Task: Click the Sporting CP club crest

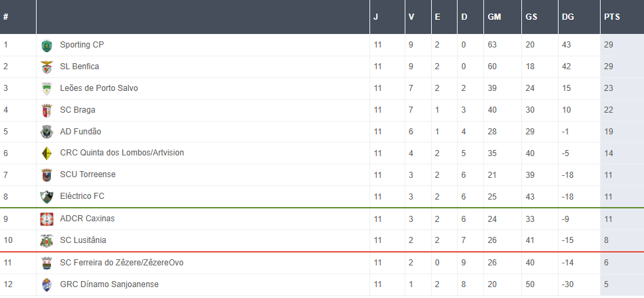Action: 46,45
